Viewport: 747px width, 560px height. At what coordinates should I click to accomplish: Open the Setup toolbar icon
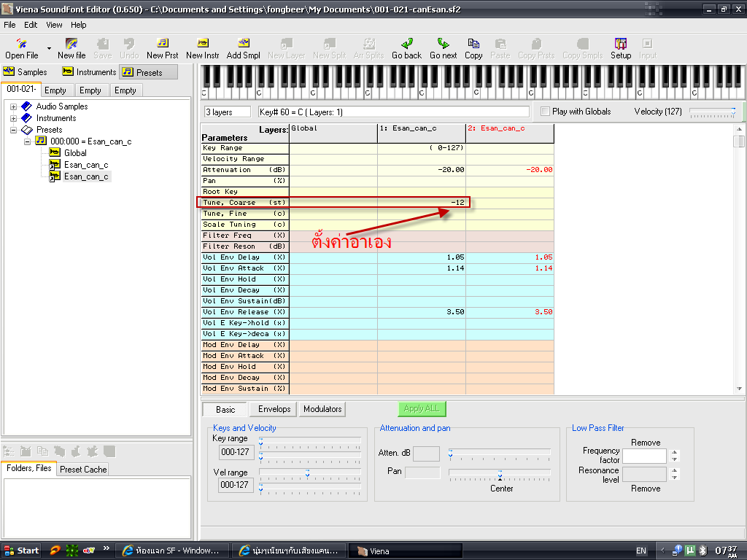pyautogui.click(x=621, y=49)
